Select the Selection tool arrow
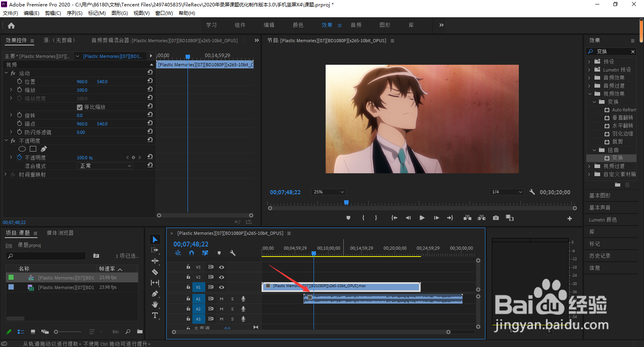The height and width of the screenshot is (347, 644). tap(155, 239)
